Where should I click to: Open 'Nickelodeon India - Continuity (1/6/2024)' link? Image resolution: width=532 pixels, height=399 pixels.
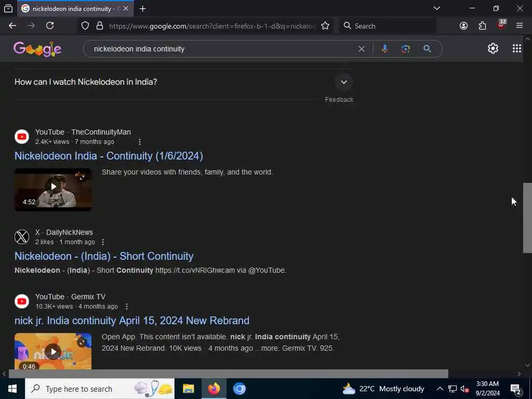pyautogui.click(x=109, y=156)
